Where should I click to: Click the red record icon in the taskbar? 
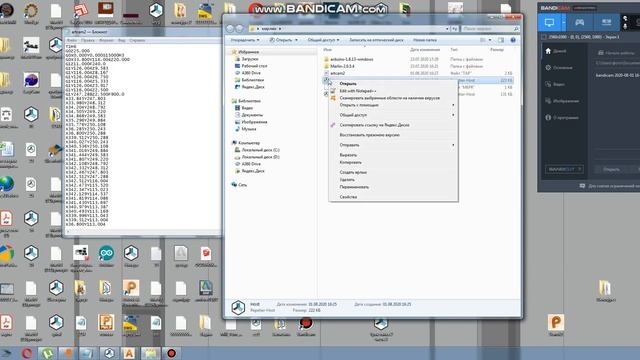click(x=171, y=353)
